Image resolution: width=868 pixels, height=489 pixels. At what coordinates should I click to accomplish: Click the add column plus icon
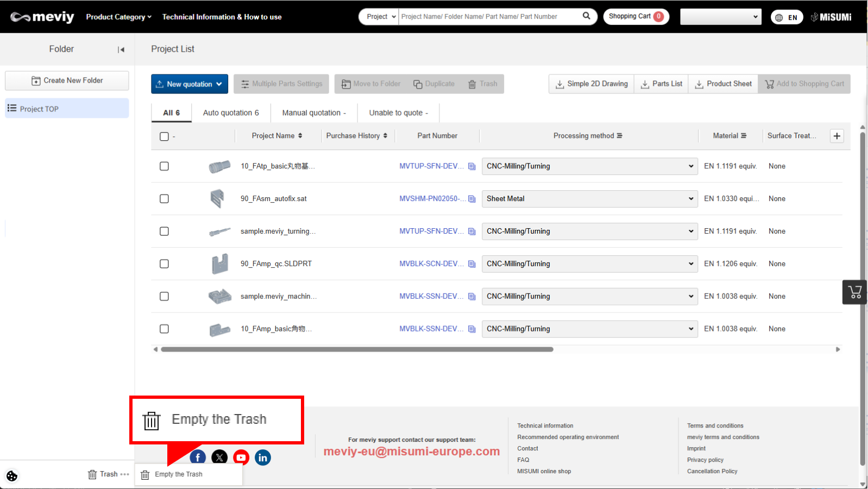pos(836,136)
